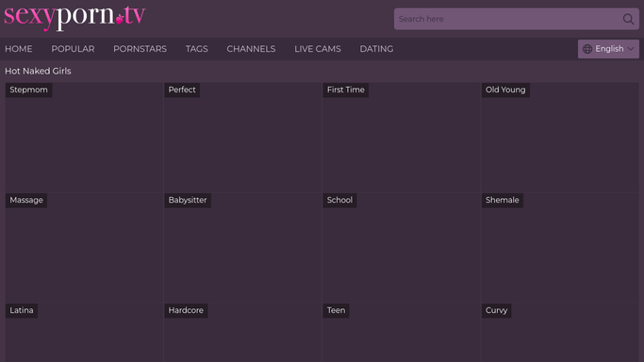Click the site logo in the header
This screenshot has height=362, width=644.
click(x=74, y=17)
